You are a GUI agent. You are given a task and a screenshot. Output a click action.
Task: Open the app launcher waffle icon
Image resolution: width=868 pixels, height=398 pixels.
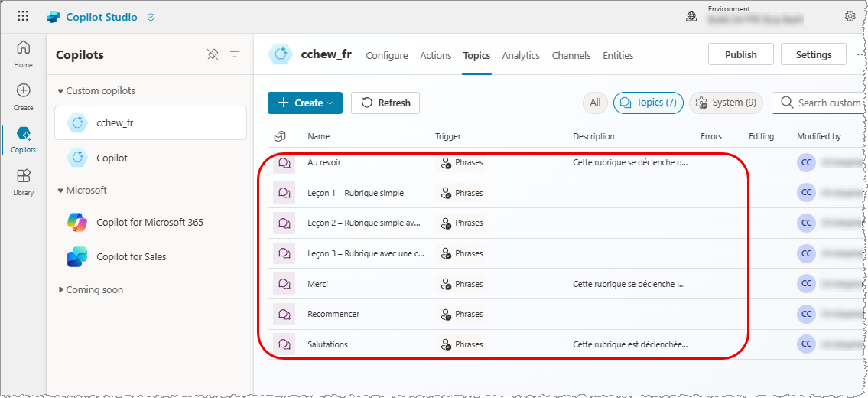(x=23, y=16)
